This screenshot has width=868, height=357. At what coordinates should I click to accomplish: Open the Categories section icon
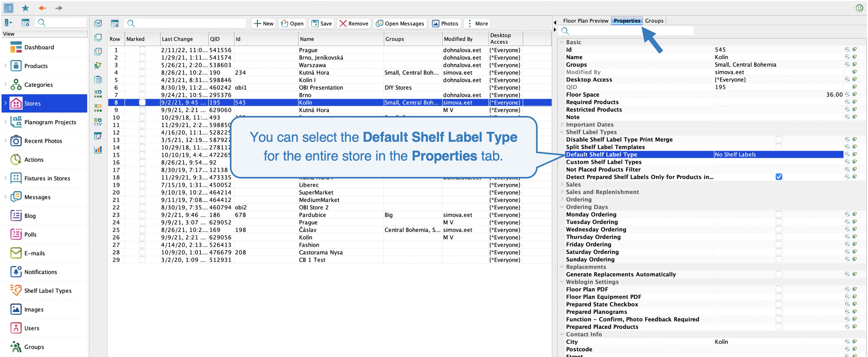[x=16, y=85]
